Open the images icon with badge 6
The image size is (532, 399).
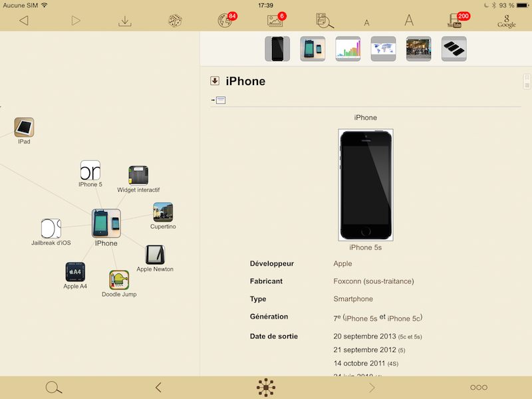coord(276,20)
